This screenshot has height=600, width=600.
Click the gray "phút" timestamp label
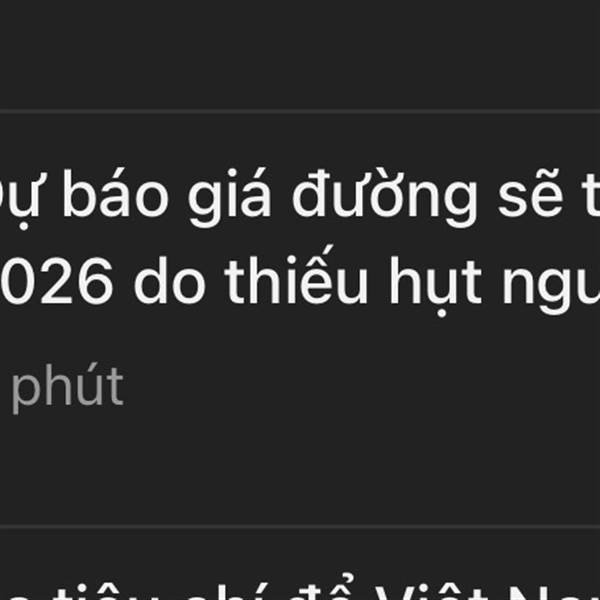(x=68, y=388)
